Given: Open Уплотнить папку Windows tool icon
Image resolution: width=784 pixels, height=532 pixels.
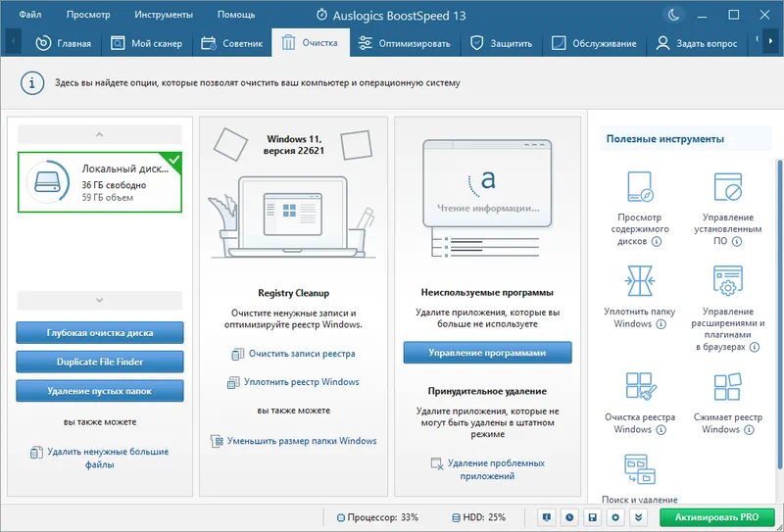Looking at the screenshot, I should click(640, 280).
